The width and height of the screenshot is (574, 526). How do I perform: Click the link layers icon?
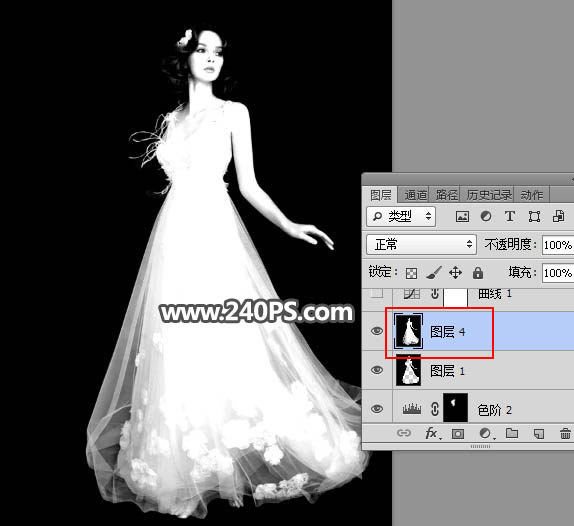404,433
